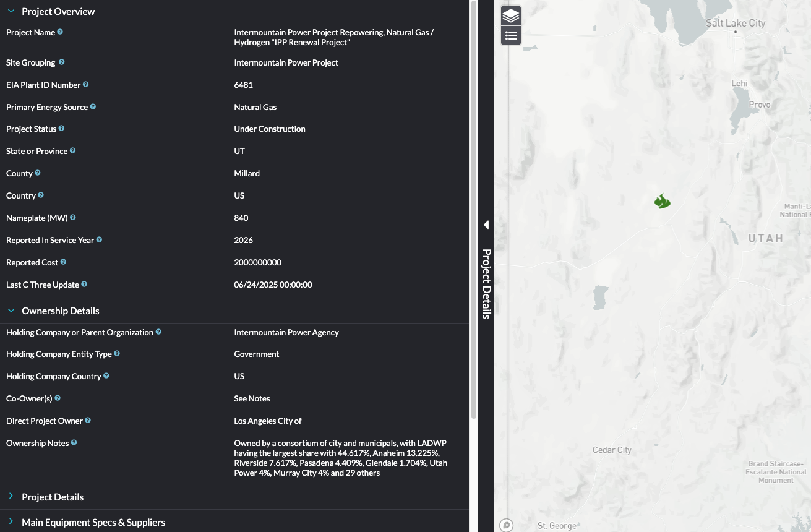
Task: Click the Co-Owner(s) help icon
Action: 58,398
